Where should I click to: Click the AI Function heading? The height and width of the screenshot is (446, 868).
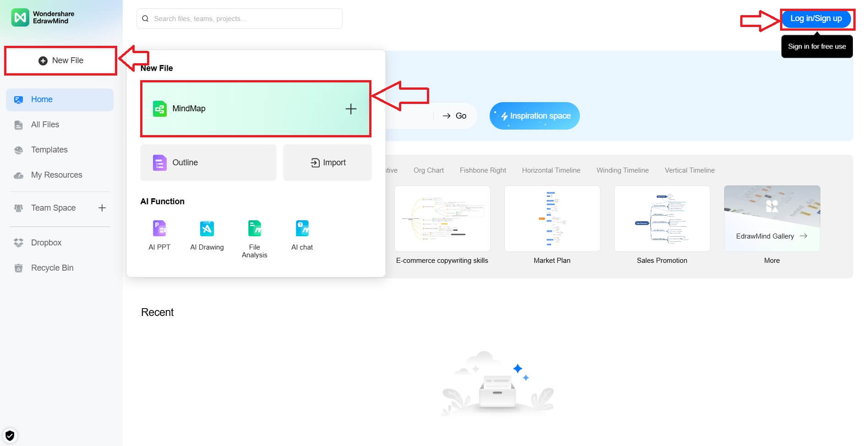click(x=162, y=201)
